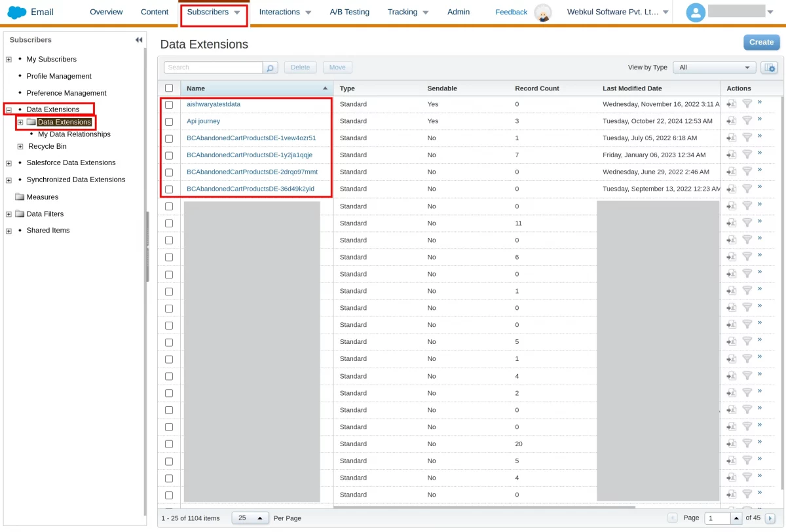
Task: Expand the My Subscribers tree node
Action: pos(9,60)
